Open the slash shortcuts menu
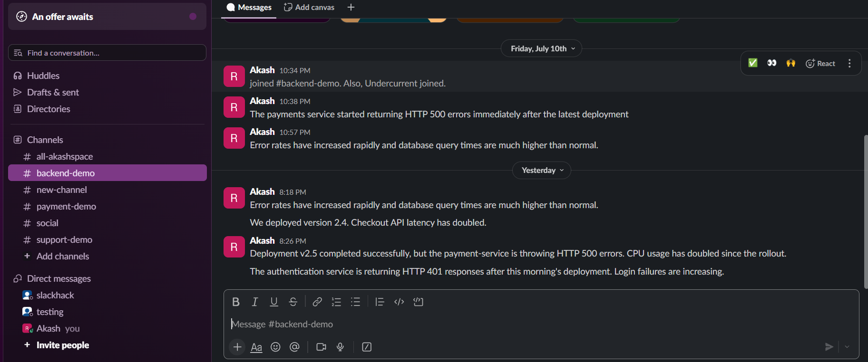The width and height of the screenshot is (868, 362). click(367, 347)
